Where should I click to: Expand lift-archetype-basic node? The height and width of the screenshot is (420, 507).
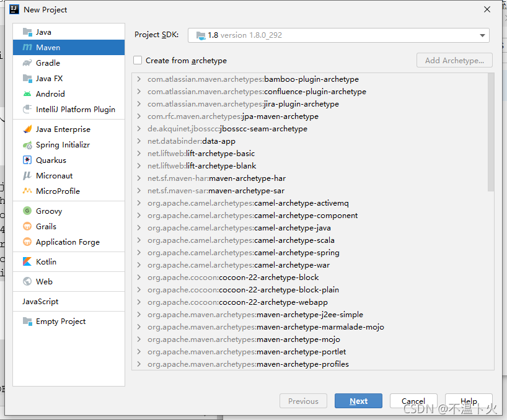tap(139, 154)
